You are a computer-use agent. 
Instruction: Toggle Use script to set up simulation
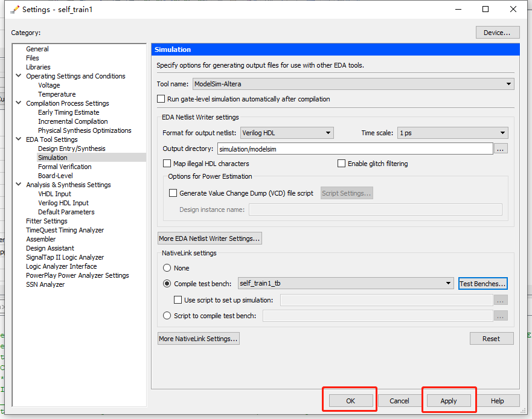tap(178, 300)
